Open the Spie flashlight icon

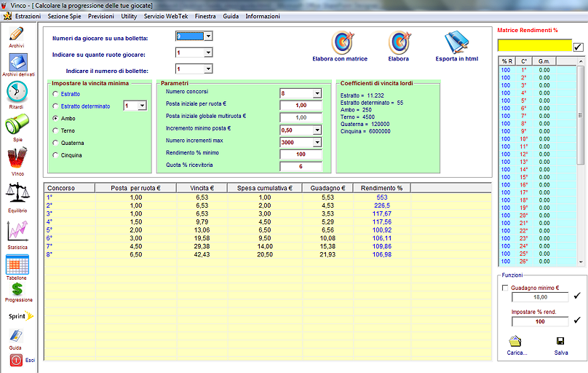(x=17, y=125)
